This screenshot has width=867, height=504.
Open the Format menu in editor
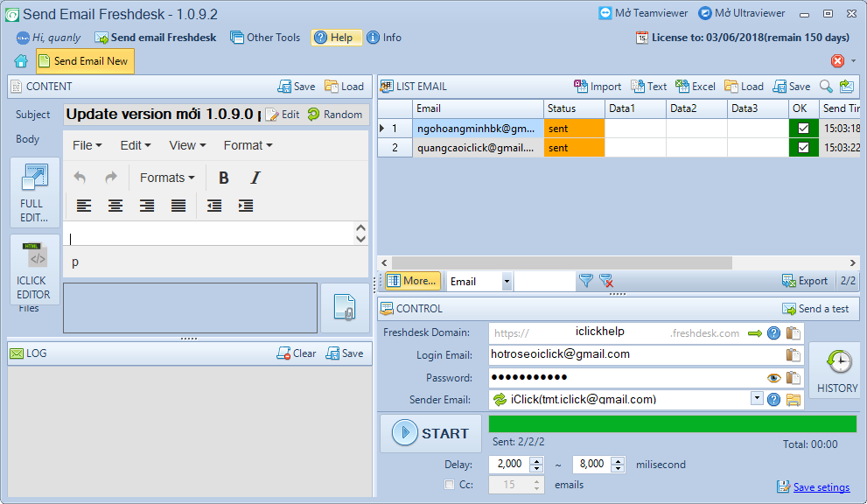tap(248, 145)
